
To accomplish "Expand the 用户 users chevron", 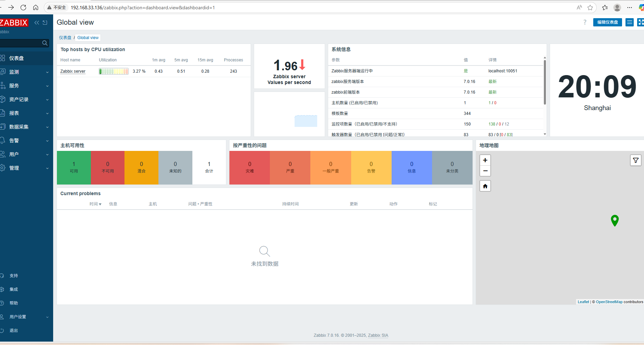I will [47, 155].
